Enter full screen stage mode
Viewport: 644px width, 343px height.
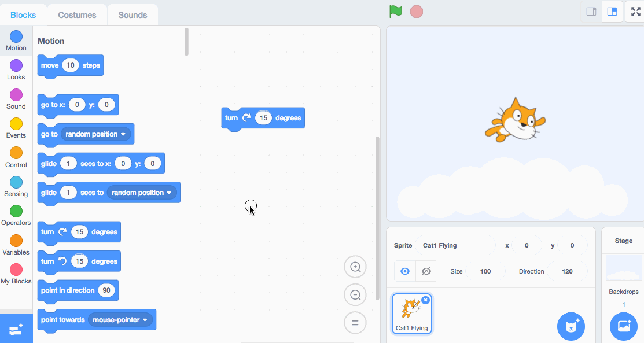click(x=636, y=12)
